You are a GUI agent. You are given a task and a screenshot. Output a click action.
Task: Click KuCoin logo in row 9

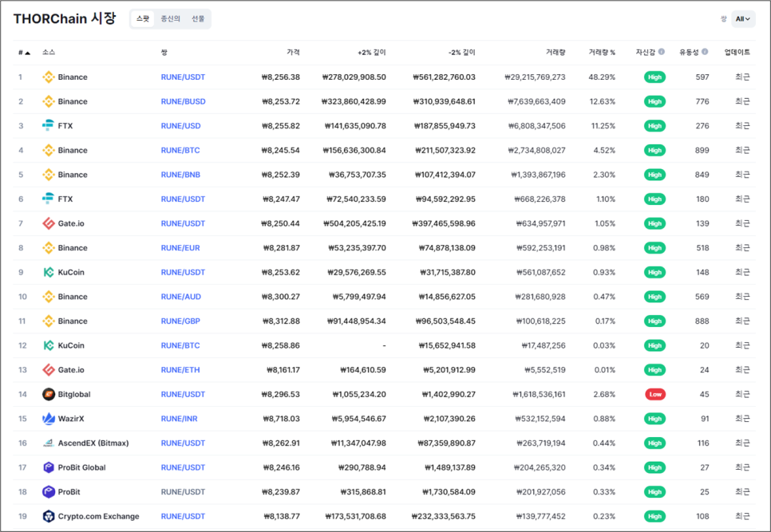[x=48, y=272]
